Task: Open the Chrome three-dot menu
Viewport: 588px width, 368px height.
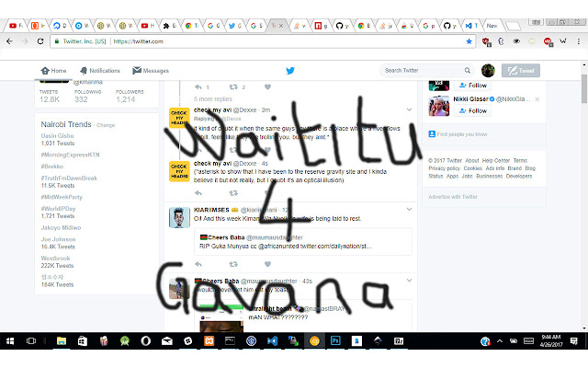Action: 579,41
